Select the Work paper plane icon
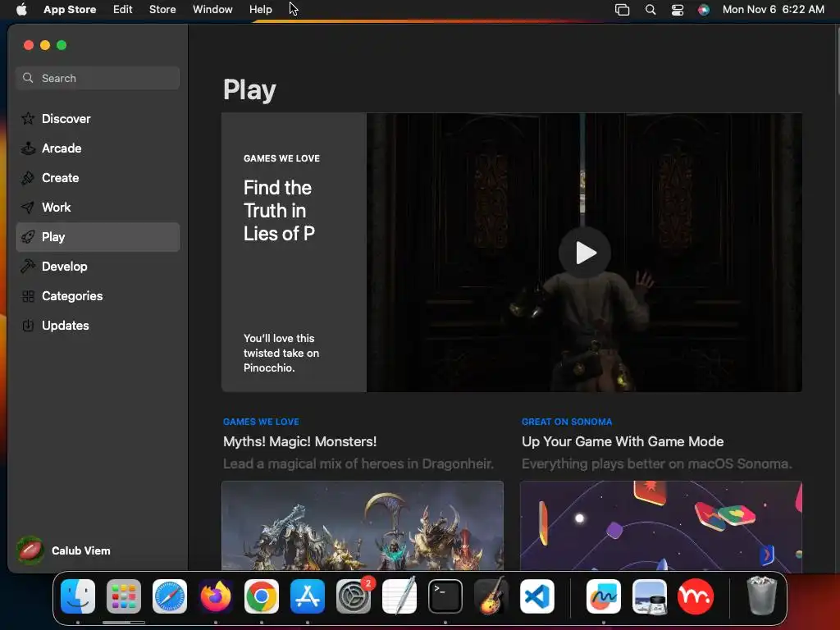840x630 pixels. coord(28,208)
